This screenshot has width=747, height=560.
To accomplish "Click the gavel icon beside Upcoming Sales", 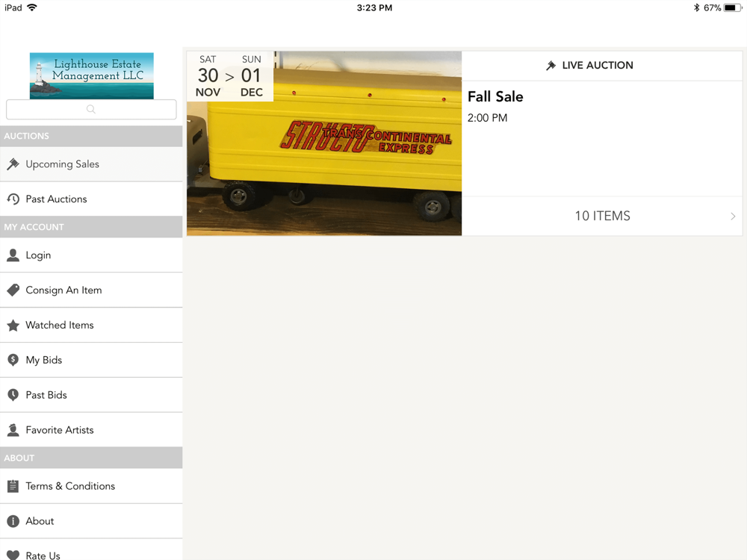I will 13,164.
